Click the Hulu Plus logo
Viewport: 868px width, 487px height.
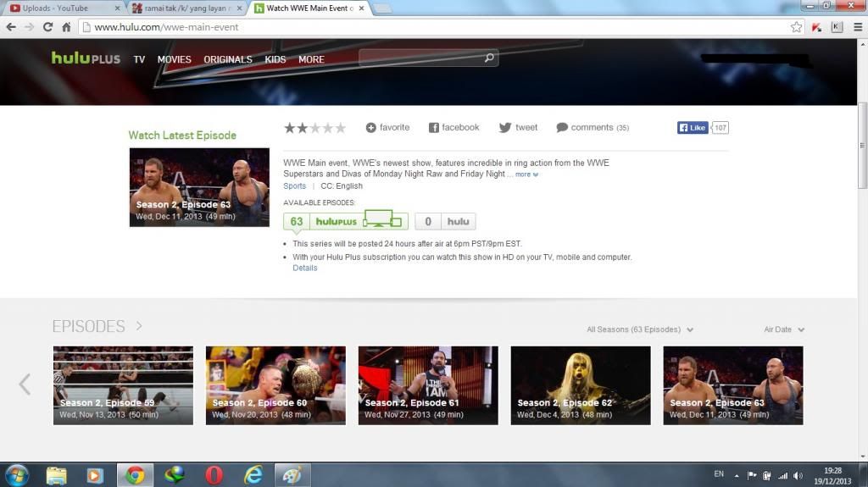tap(86, 58)
